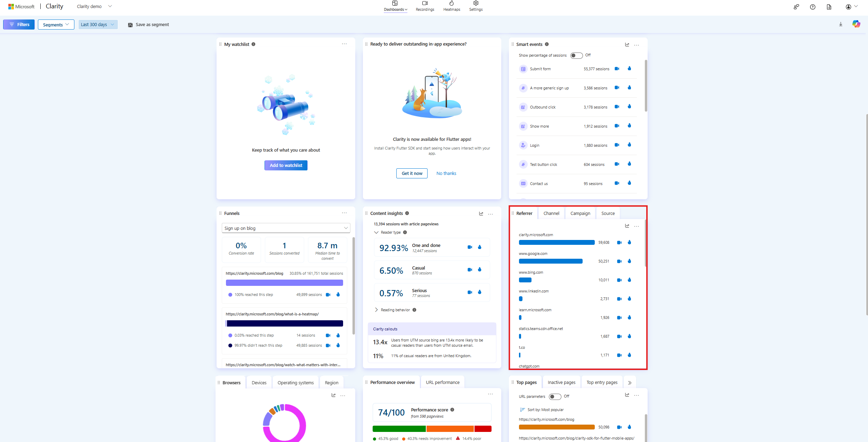
Task: Open Content insights chart view icon
Action: click(x=481, y=214)
